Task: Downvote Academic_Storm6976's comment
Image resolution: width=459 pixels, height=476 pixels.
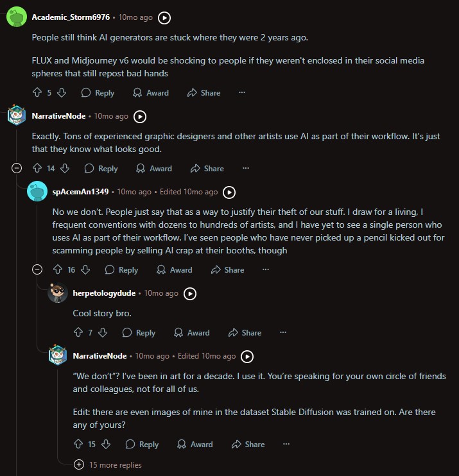Action: tap(62, 93)
